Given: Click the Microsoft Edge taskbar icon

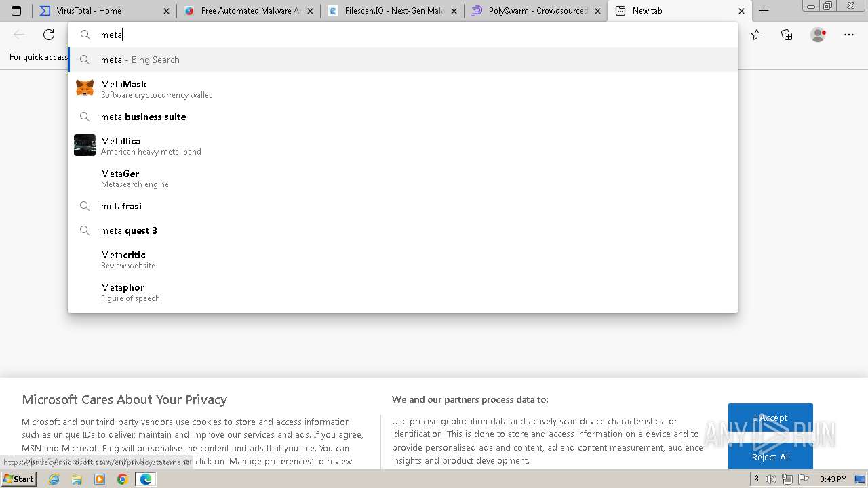Looking at the screenshot, I should coord(145,479).
